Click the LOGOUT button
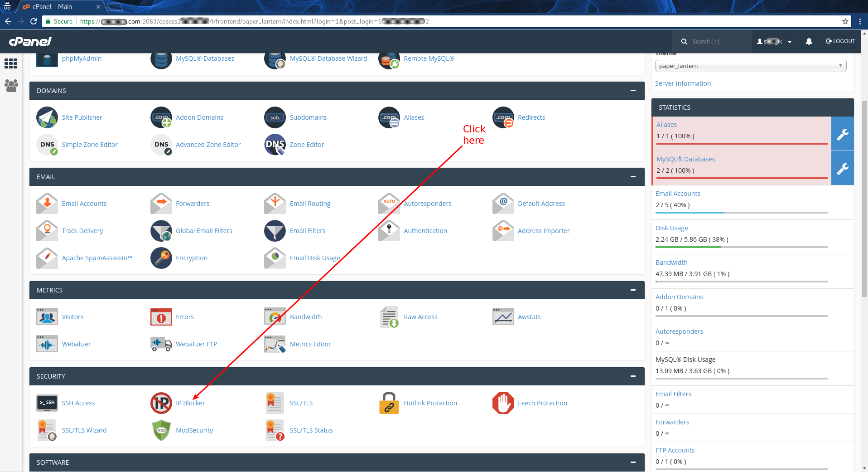This screenshot has width=868, height=472. [x=841, y=41]
